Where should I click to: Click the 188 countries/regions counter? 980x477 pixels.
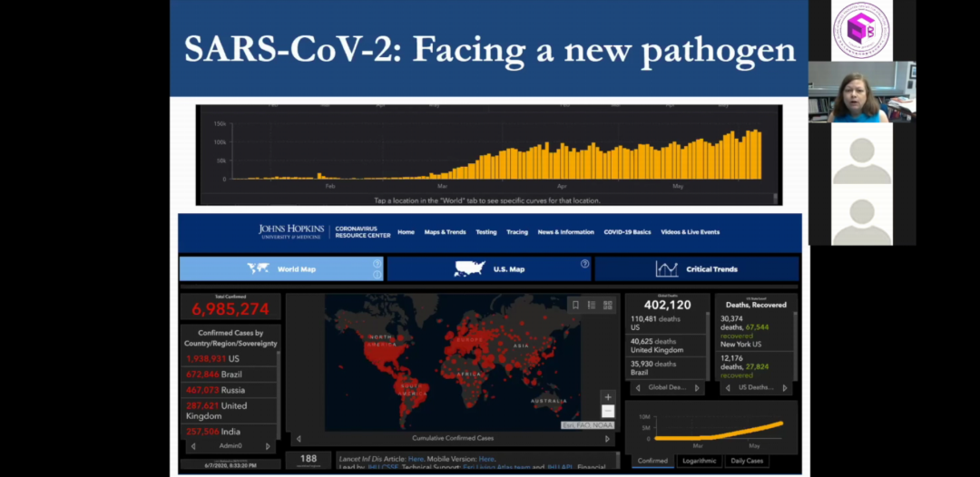click(309, 458)
